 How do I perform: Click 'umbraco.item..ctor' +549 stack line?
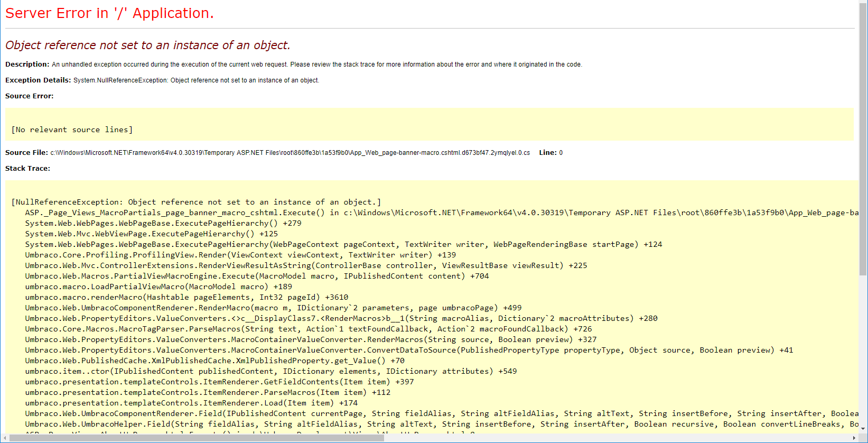[271, 371]
